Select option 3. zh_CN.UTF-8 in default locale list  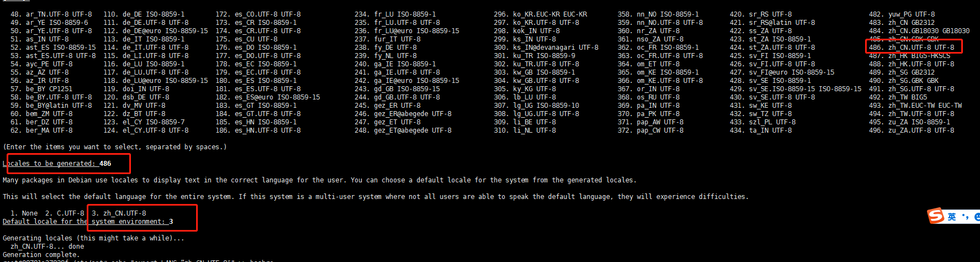coord(119,213)
